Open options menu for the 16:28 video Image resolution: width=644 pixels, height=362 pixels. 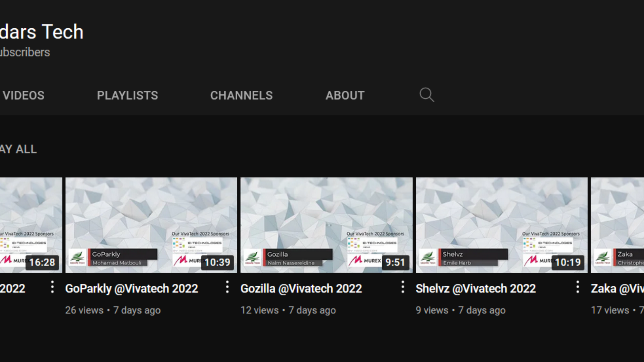[x=52, y=287]
